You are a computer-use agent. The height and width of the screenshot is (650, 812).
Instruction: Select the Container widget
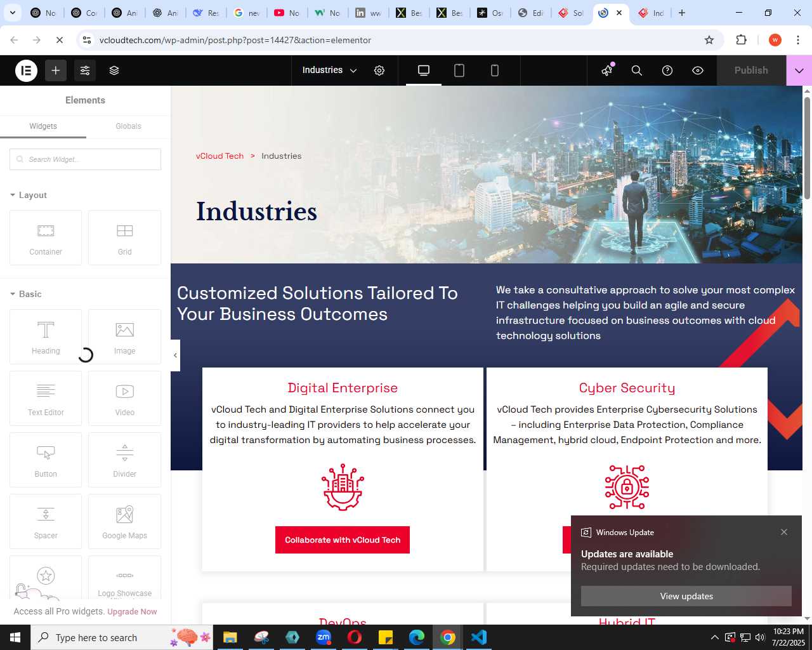[x=46, y=237]
